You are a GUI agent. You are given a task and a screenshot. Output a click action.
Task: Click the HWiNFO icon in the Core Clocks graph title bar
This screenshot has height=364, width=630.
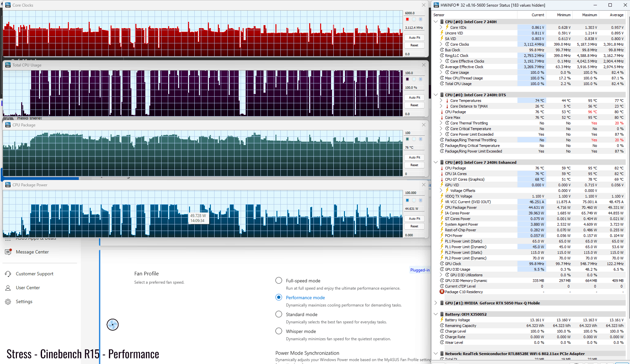click(8, 5)
